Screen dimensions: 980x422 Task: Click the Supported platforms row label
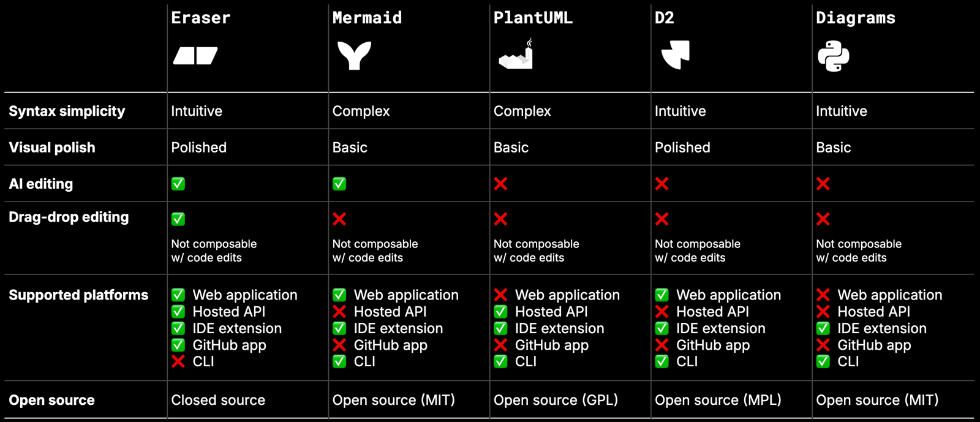pos(78,295)
